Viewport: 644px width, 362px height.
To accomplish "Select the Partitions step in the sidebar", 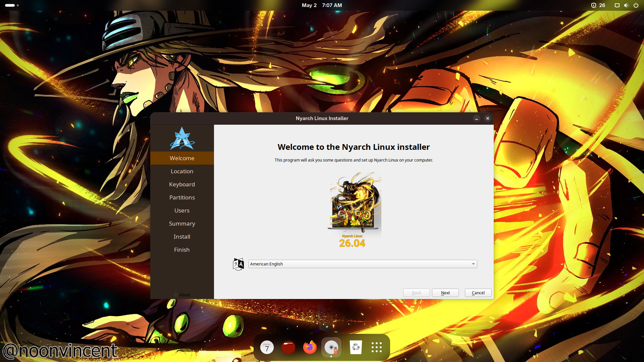I will [182, 197].
